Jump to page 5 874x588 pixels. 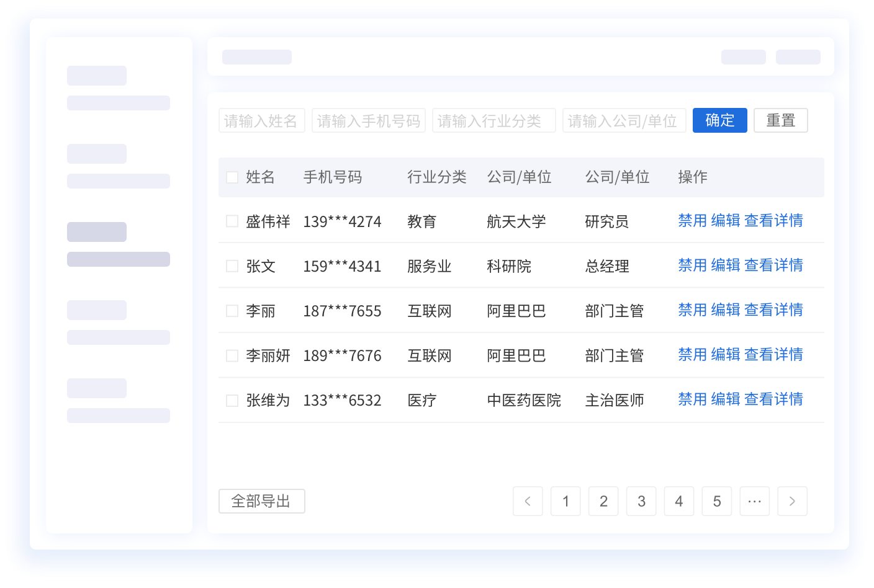(716, 501)
